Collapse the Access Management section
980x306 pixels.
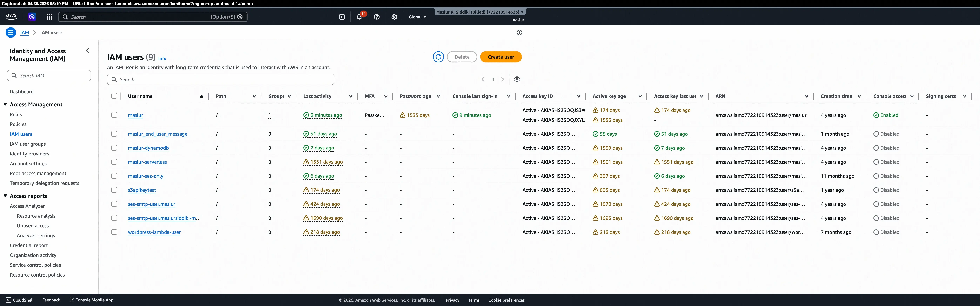click(5, 104)
